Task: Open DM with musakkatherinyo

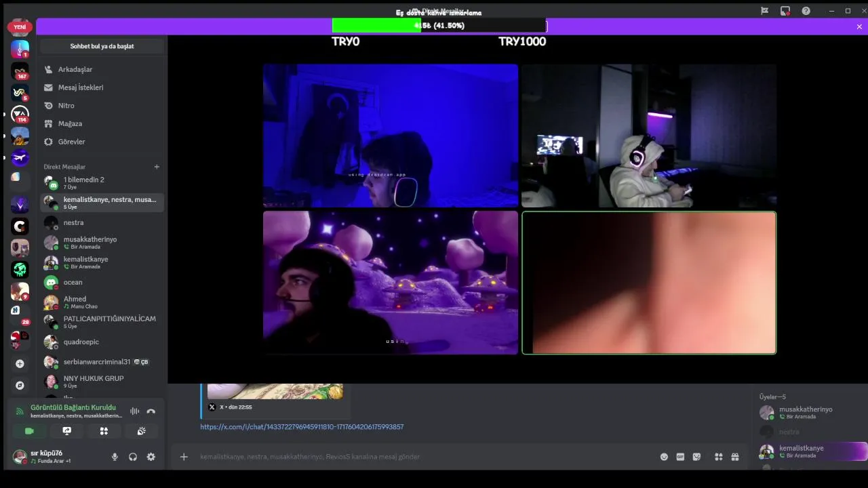Action: point(102,242)
